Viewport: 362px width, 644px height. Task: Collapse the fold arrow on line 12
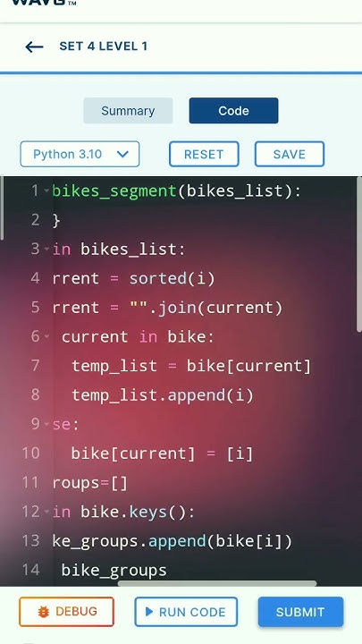[x=46, y=512]
